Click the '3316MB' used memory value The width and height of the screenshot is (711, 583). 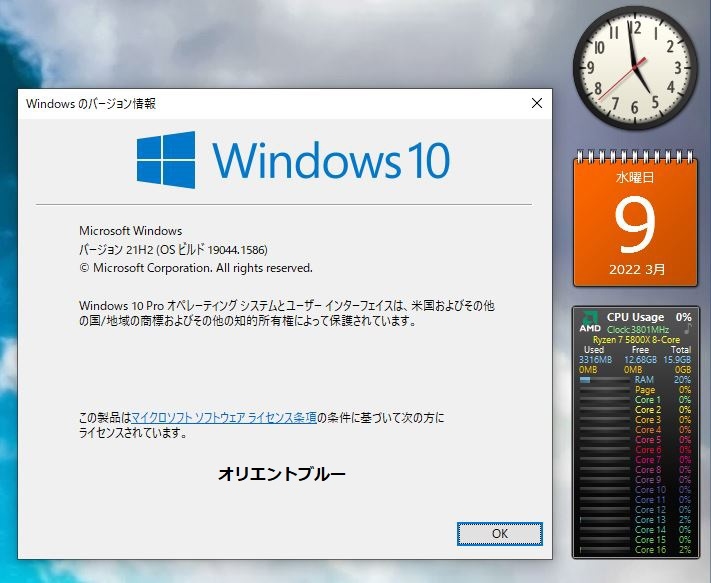pyautogui.click(x=595, y=360)
